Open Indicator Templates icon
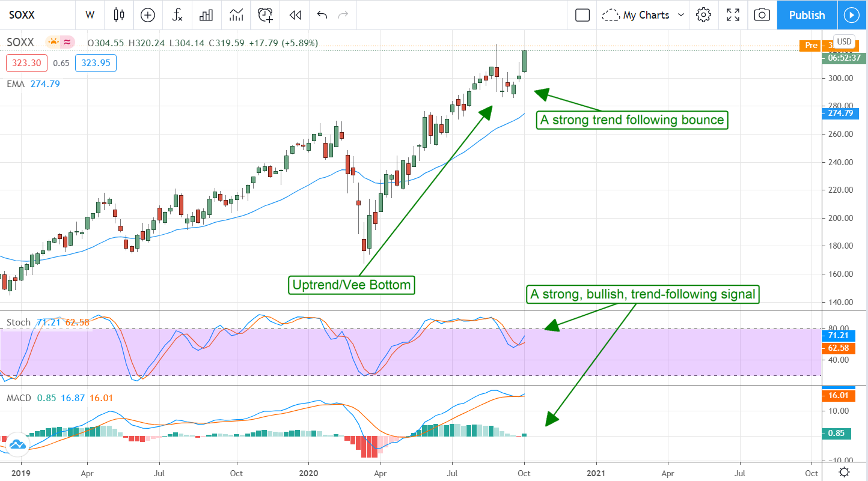This screenshot has height=481, width=868. pos(236,15)
